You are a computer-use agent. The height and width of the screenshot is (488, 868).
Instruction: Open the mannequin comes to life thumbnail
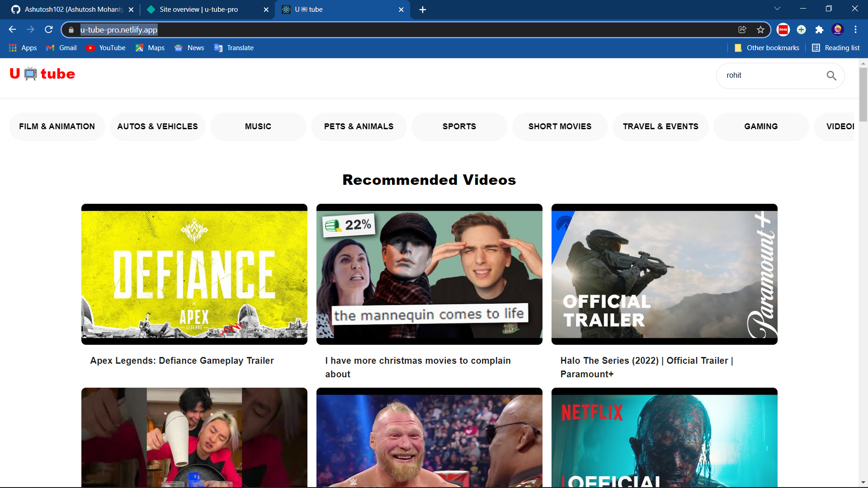click(429, 274)
